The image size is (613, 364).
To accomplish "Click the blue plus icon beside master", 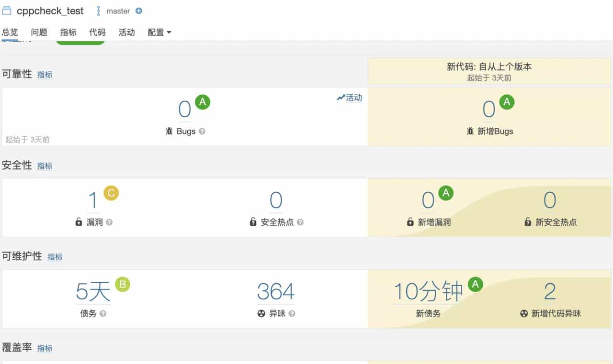I will (x=139, y=11).
